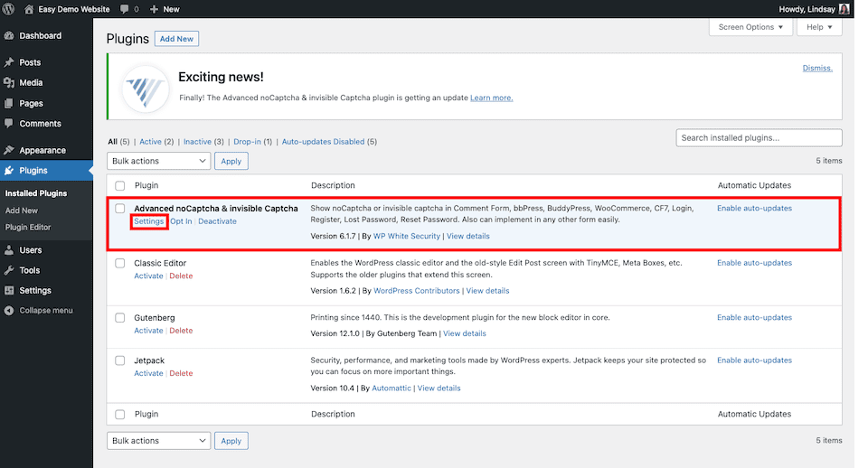
Task: Open the top Bulk actions dropdown
Action: pyautogui.click(x=159, y=161)
